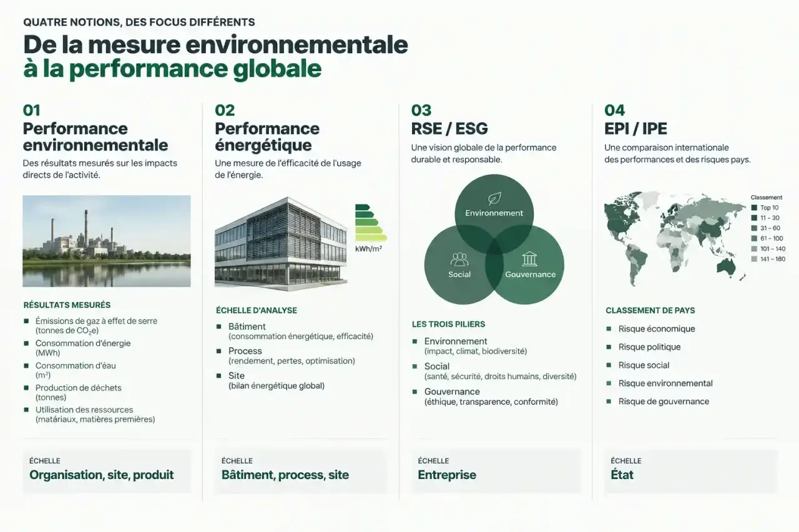
Task: Click the "Risque environnemental" item
Action: 665,383
